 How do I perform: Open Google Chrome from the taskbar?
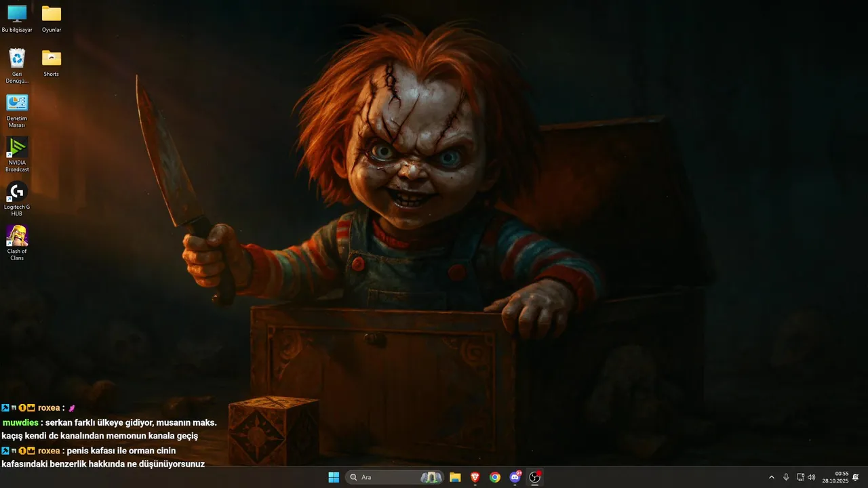click(x=495, y=477)
